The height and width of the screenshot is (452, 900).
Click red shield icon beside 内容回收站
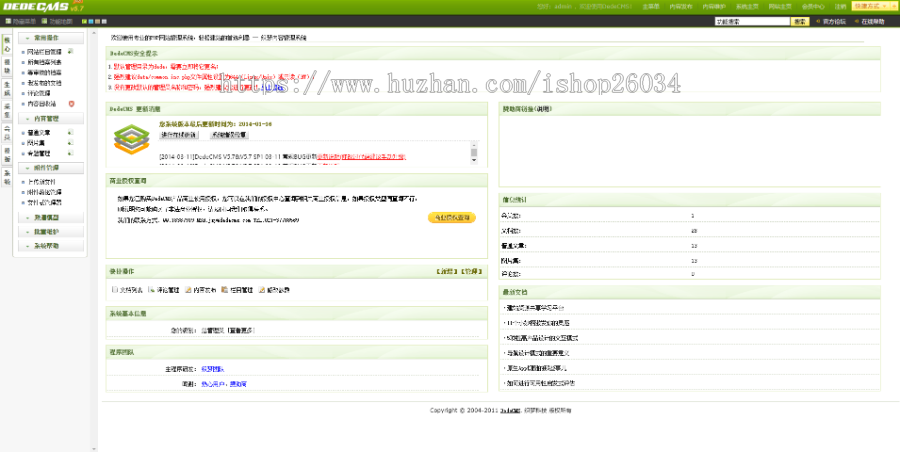[x=71, y=104]
